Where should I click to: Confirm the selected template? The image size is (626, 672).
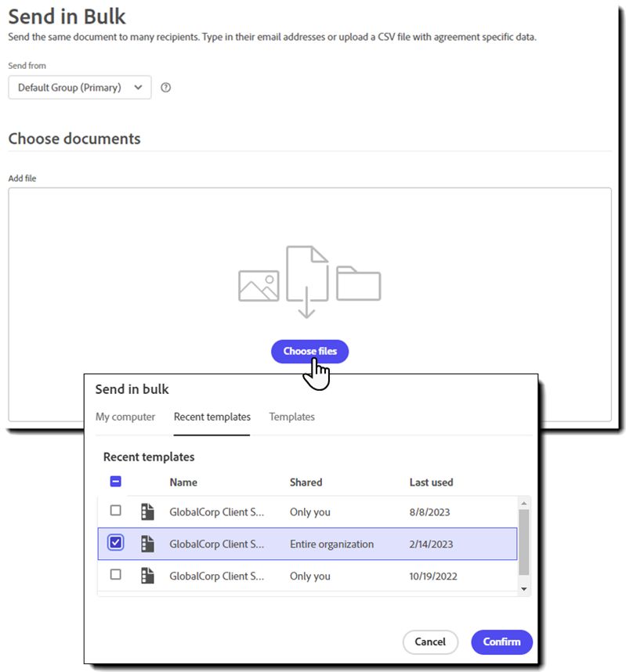point(501,641)
